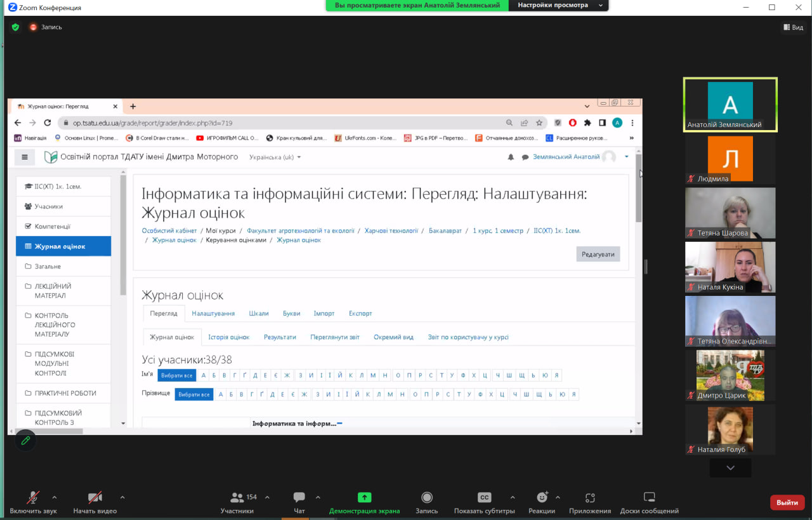Image resolution: width=812 pixels, height=520 pixels.
Task: Click the encryption shield icon
Action: 15,27
